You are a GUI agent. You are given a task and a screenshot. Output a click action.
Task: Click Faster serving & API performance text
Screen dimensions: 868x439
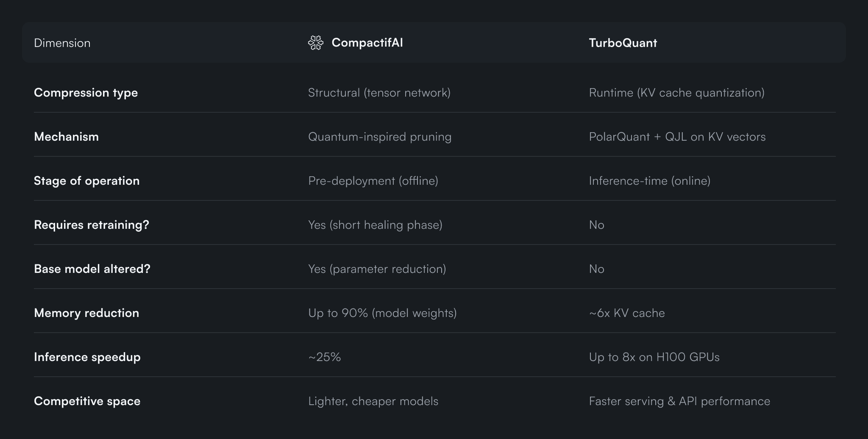click(679, 401)
